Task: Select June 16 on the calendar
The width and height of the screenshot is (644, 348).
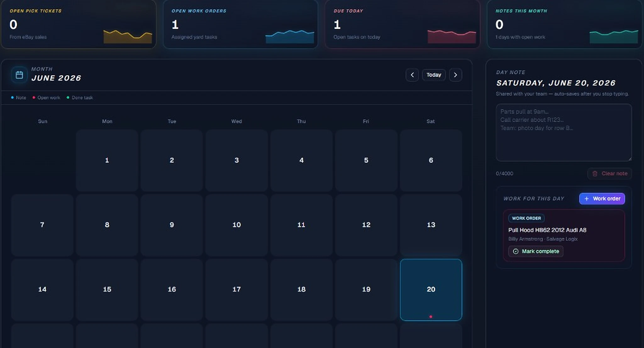Action: pos(172,290)
